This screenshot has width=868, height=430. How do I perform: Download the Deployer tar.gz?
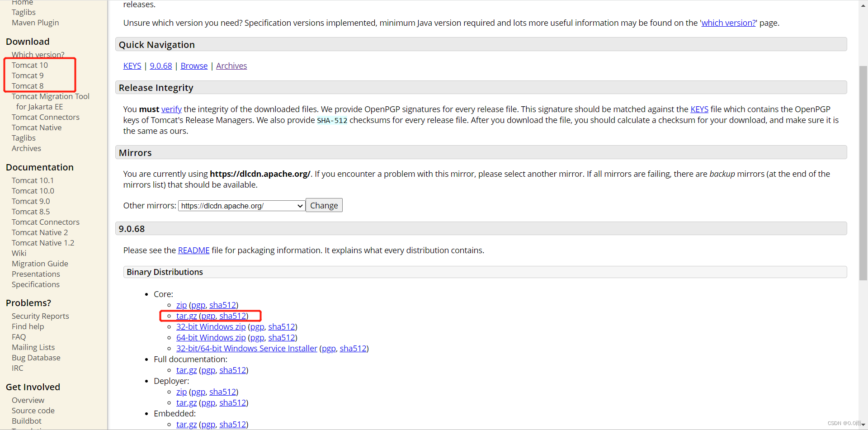[186, 403]
